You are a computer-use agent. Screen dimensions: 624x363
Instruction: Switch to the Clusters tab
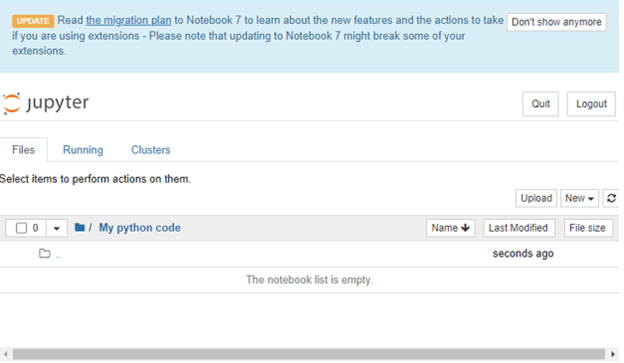tap(151, 150)
